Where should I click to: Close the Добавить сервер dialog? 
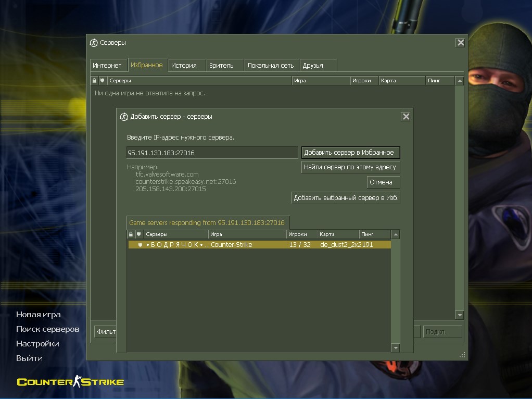click(406, 117)
